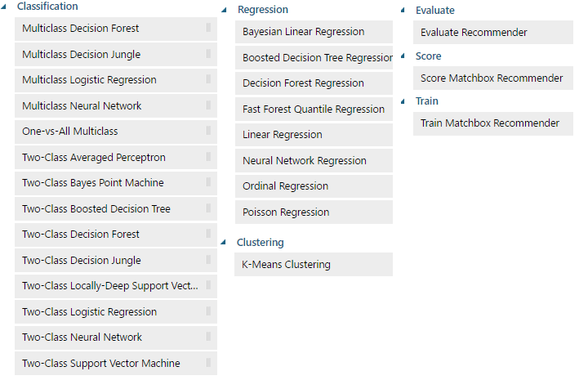
Task: Collapse the Evaluate section
Action: 403,11
